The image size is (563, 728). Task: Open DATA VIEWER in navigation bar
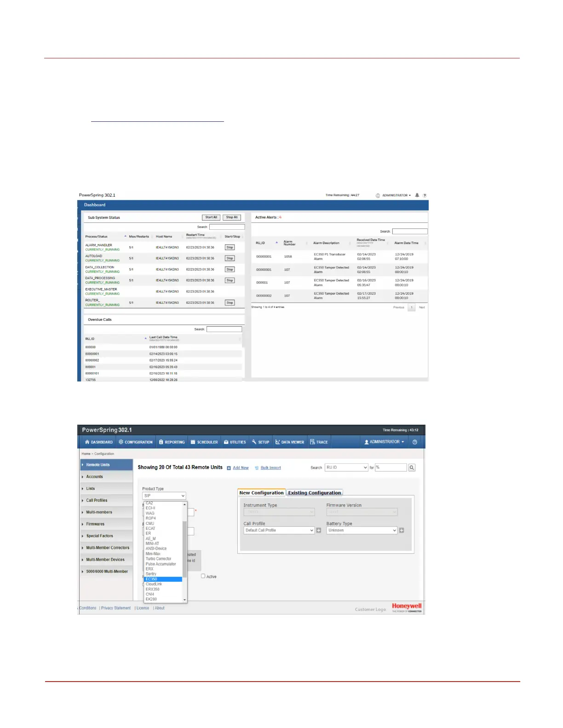point(290,442)
